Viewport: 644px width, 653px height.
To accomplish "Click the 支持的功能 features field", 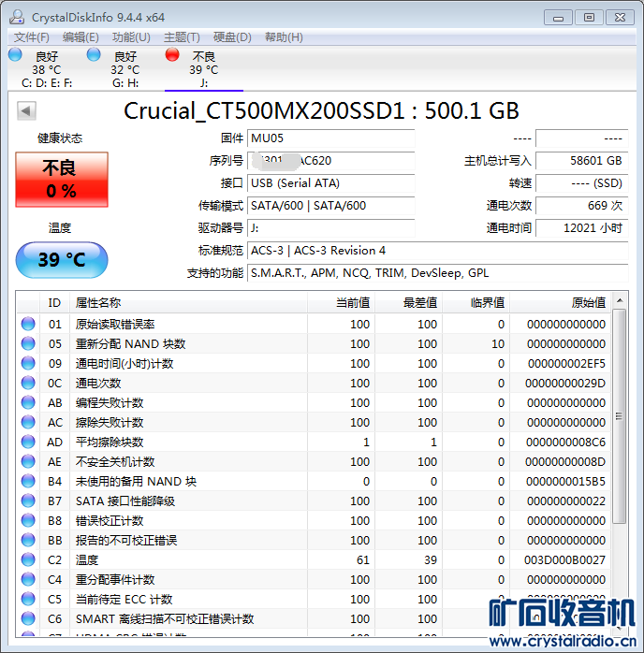I will (x=438, y=273).
